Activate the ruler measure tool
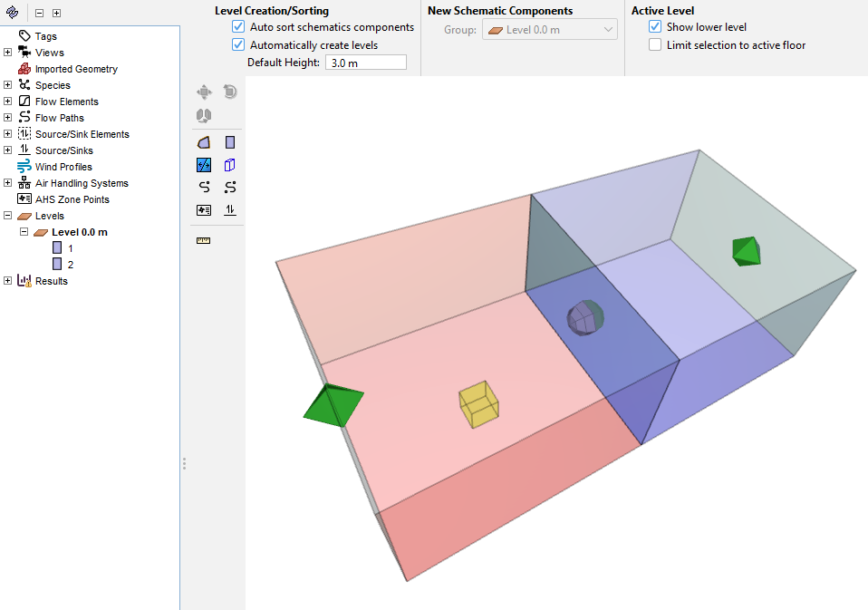Image resolution: width=868 pixels, height=610 pixels. [x=204, y=240]
